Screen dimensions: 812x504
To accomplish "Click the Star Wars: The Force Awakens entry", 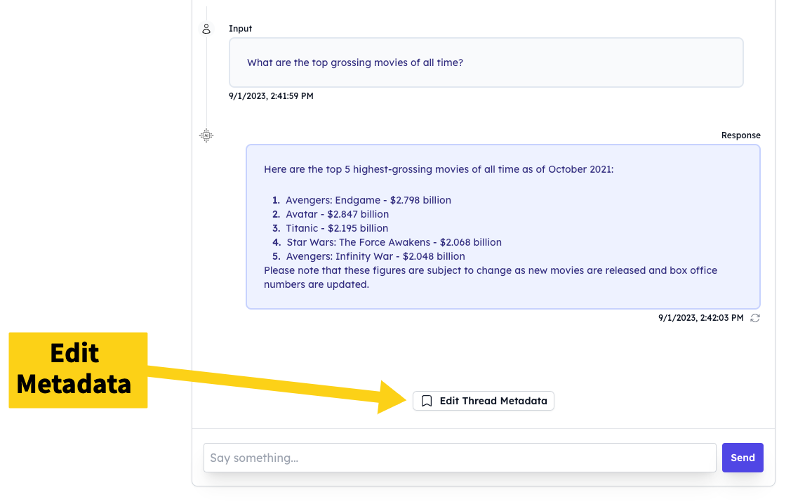I will tap(394, 242).
